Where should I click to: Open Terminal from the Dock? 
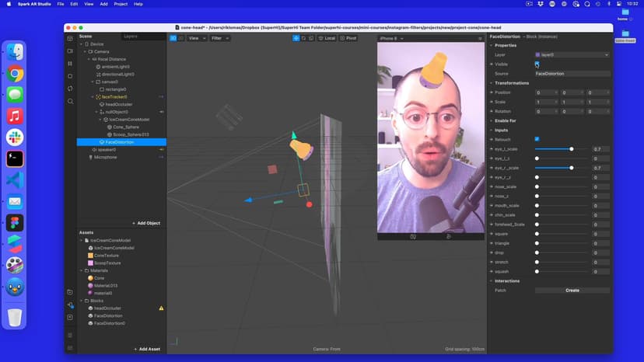click(15, 158)
